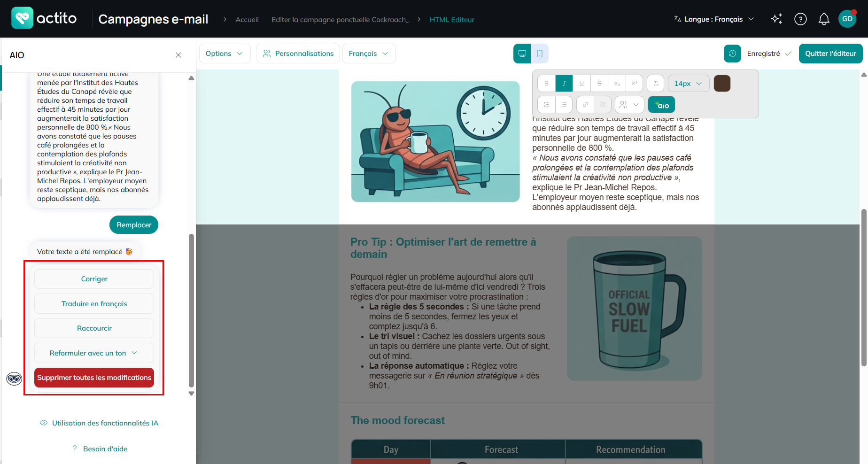Click the actito logo
The width and height of the screenshot is (868, 464).
(x=44, y=18)
